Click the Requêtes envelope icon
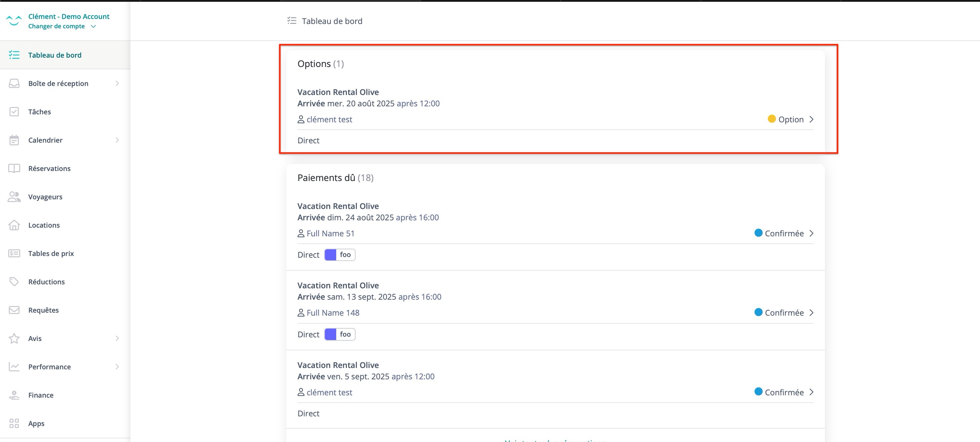980x442 pixels. [14, 310]
